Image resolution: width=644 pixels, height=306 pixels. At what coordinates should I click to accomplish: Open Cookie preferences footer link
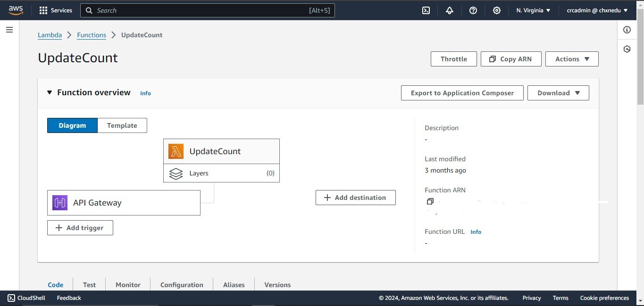[x=604, y=298]
